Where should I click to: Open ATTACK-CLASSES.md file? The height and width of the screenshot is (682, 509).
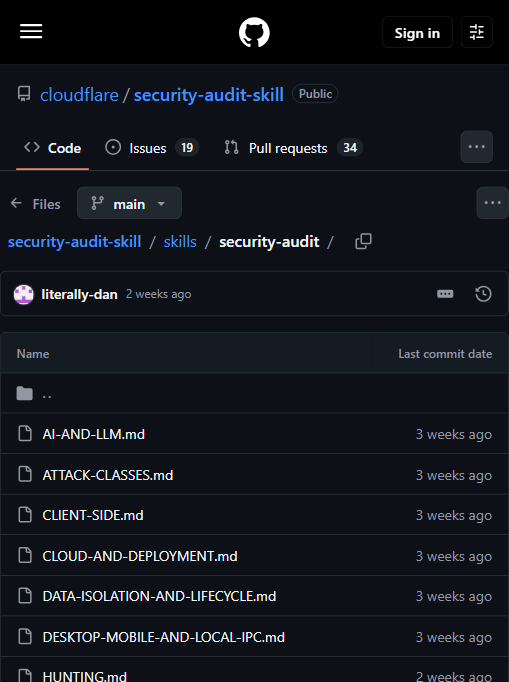click(108, 475)
